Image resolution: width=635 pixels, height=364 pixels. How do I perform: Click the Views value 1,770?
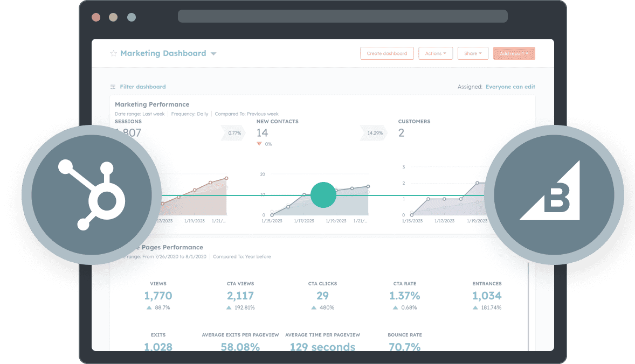click(158, 296)
